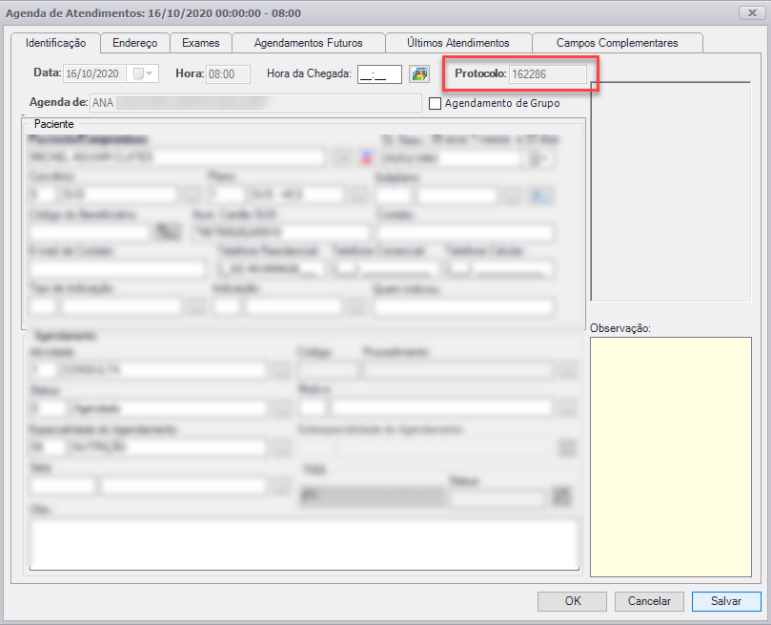Select the Agendamentos Futuros tab
771x625 pixels.
(x=308, y=43)
